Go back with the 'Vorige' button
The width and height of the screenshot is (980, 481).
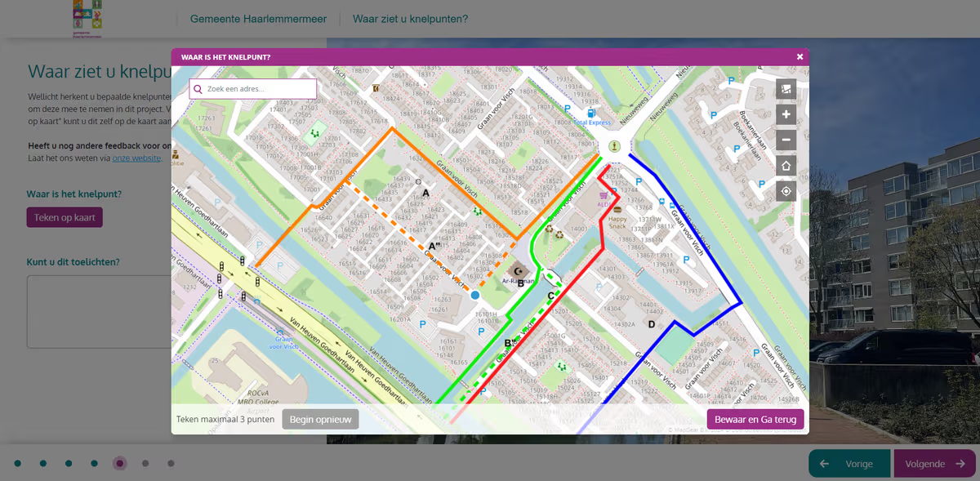849,464
